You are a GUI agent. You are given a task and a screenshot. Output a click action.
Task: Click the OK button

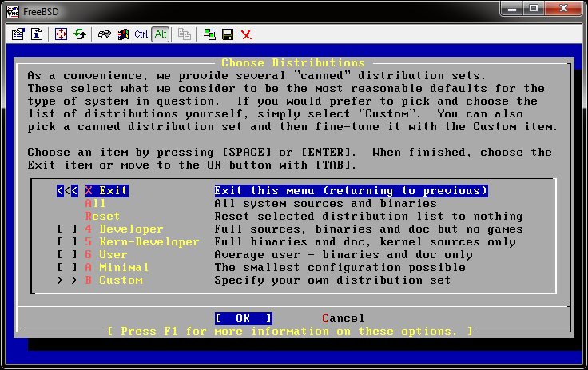(x=244, y=319)
